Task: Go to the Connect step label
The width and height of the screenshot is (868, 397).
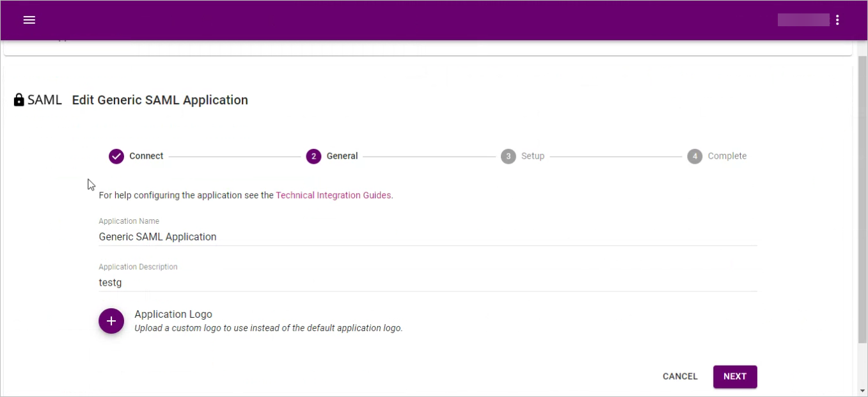Action: click(x=146, y=156)
